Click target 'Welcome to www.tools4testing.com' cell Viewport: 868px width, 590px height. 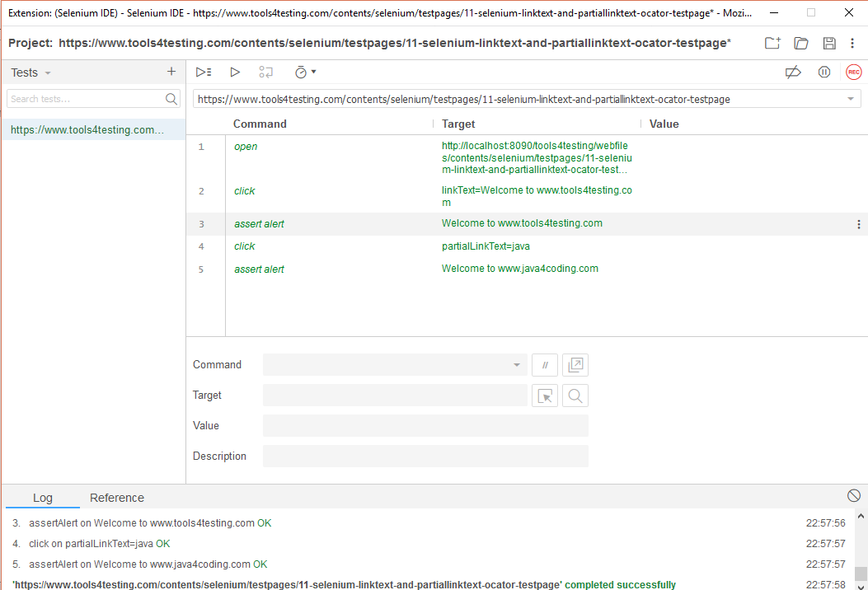(522, 223)
